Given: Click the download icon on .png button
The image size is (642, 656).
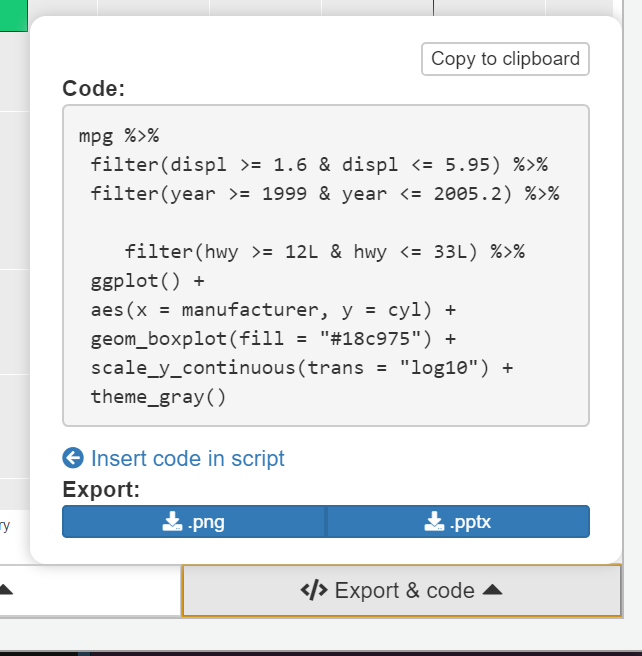Looking at the screenshot, I should coord(171,522).
